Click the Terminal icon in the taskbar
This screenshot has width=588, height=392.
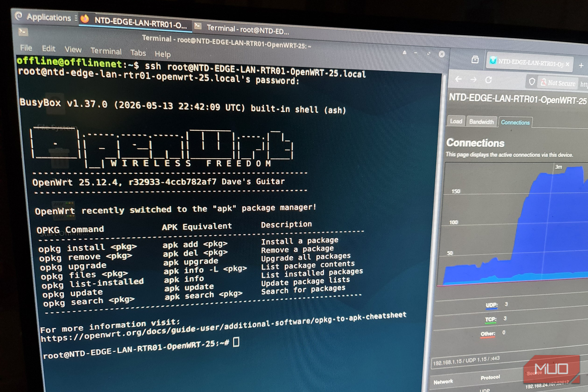click(x=198, y=26)
